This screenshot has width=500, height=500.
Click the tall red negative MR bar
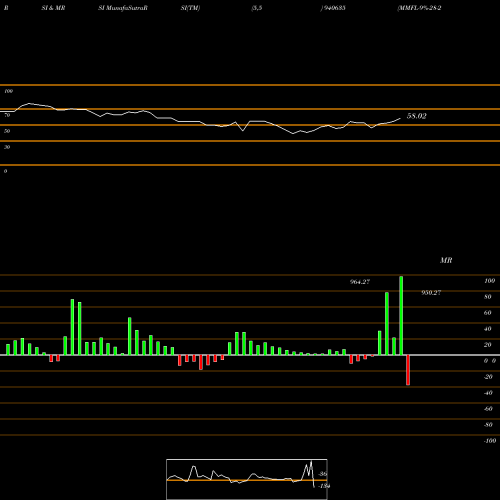click(408, 370)
